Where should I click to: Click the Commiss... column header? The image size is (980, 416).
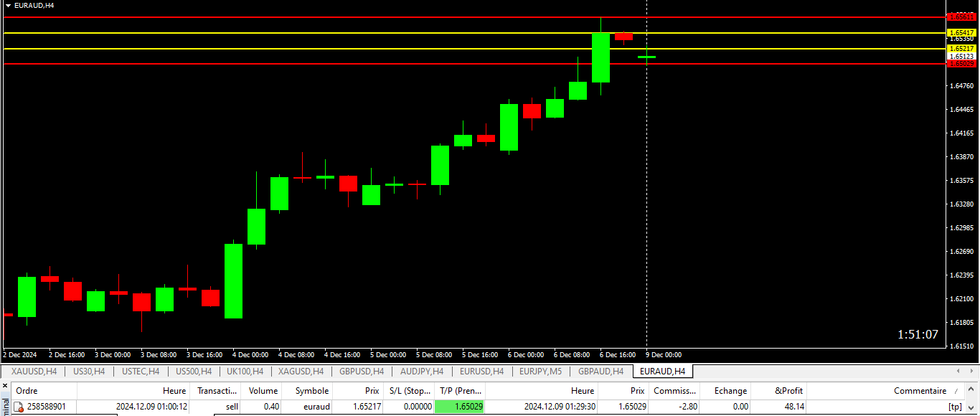(674, 391)
